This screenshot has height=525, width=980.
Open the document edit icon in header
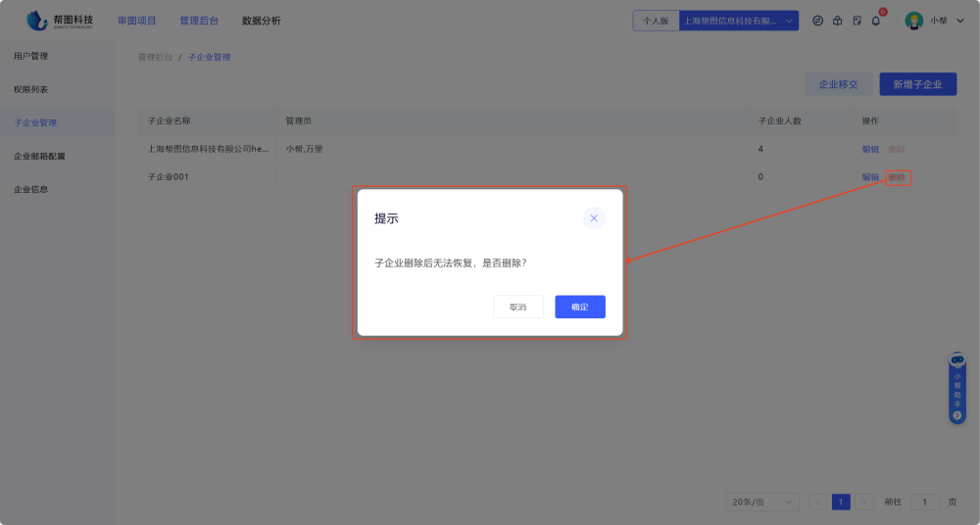click(857, 21)
